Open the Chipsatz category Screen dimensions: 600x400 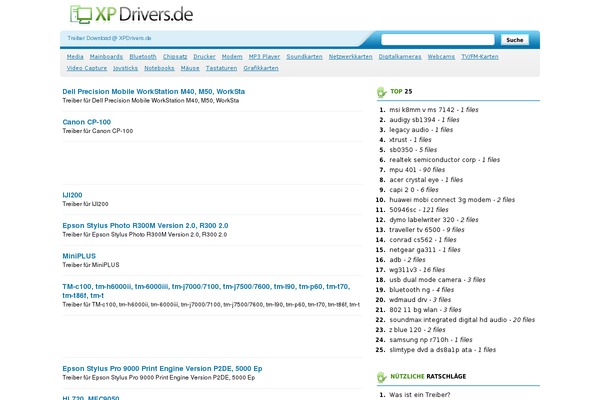click(175, 57)
